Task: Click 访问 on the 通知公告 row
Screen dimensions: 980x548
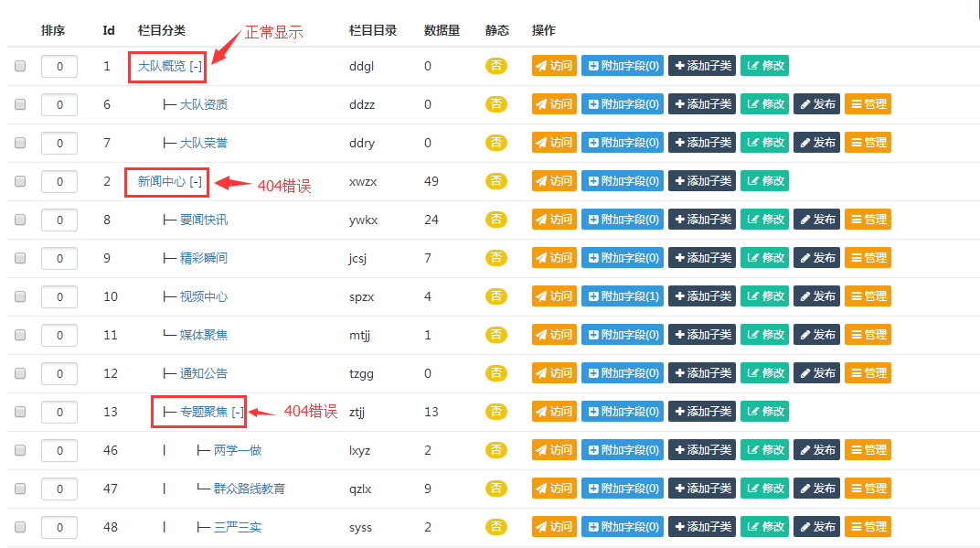Action: pyautogui.click(x=554, y=373)
